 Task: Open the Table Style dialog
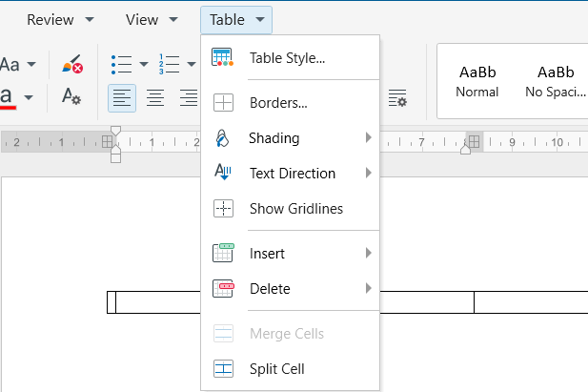pyautogui.click(x=291, y=58)
